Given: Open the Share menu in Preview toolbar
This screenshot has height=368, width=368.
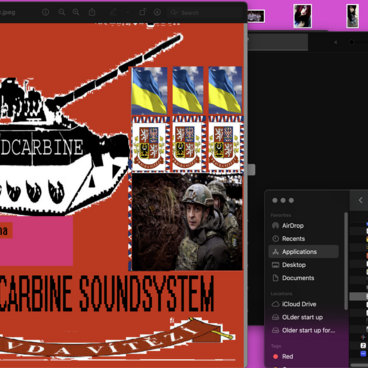Looking at the screenshot, I should (x=92, y=12).
